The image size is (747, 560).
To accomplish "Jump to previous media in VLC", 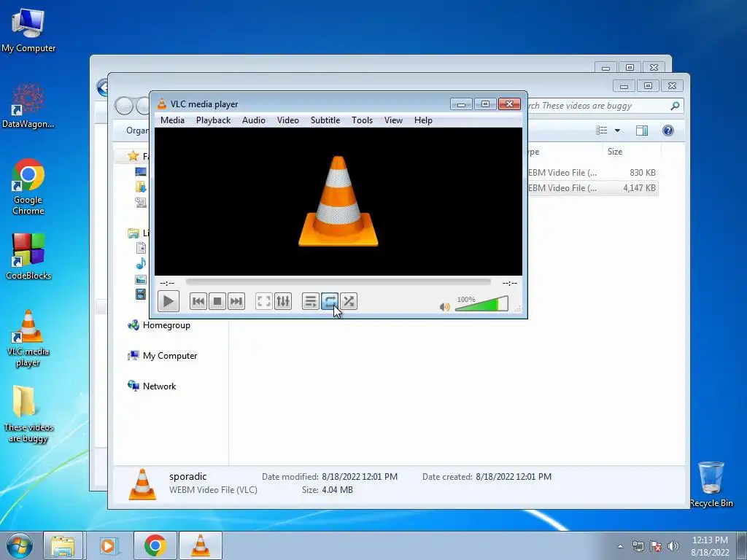I will click(x=198, y=301).
